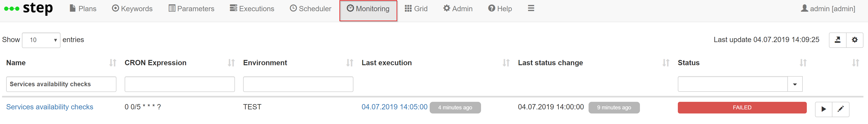Open the admin [admin] user menu
Image resolution: width=868 pixels, height=124 pixels.
click(828, 9)
